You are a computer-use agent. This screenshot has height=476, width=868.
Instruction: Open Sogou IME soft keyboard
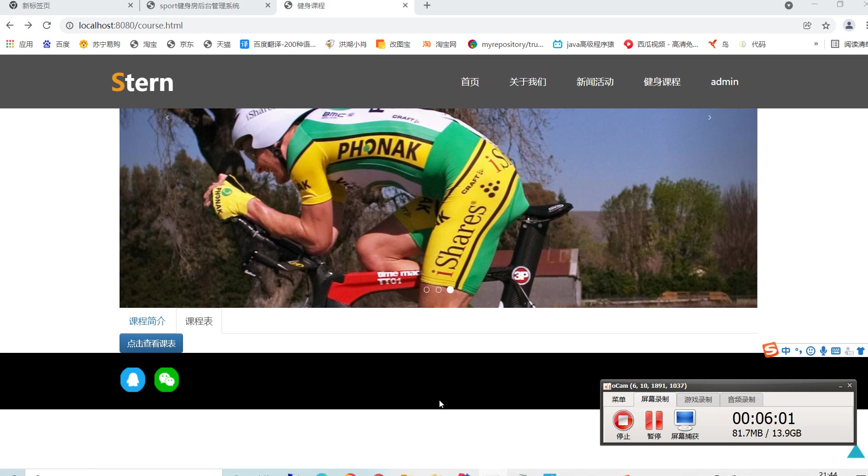point(836,351)
